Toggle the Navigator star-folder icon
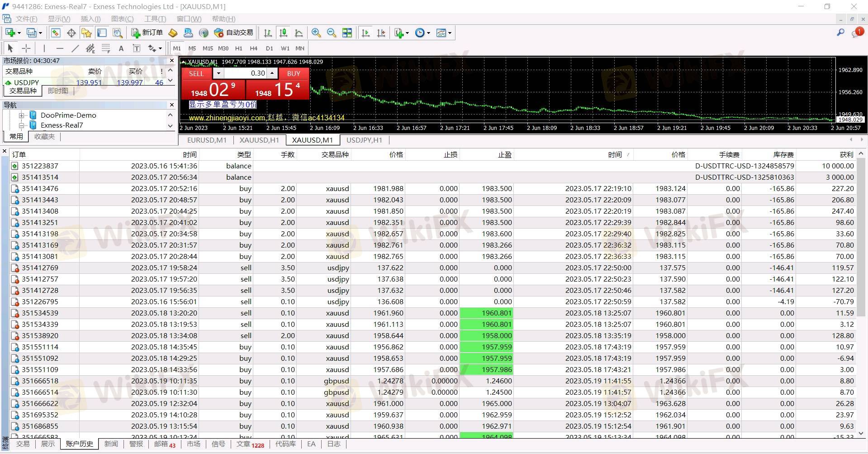 [86, 33]
